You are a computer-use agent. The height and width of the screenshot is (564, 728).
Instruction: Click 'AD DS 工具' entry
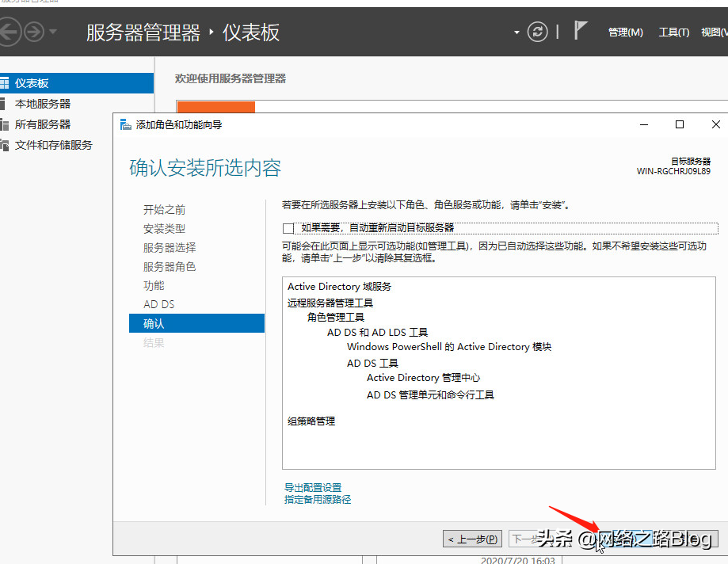[372, 363]
